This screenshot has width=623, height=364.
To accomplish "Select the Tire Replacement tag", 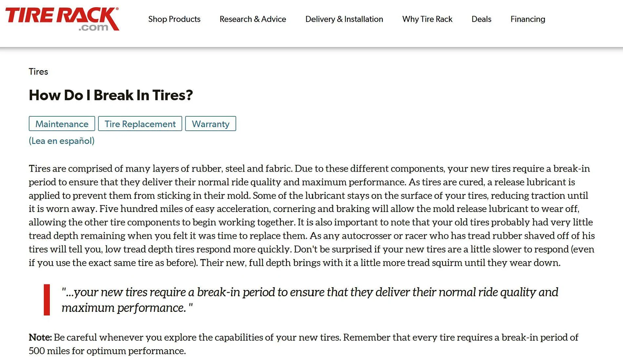I will (140, 124).
